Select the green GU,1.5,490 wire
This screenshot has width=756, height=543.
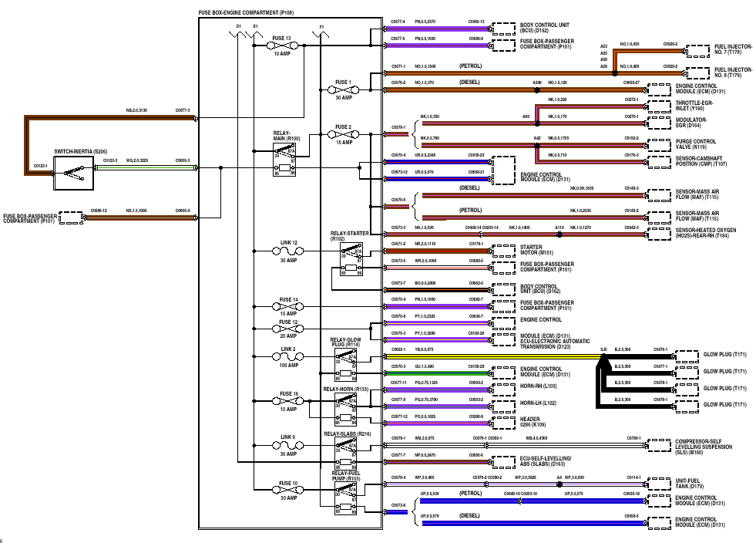pyautogui.click(x=437, y=373)
